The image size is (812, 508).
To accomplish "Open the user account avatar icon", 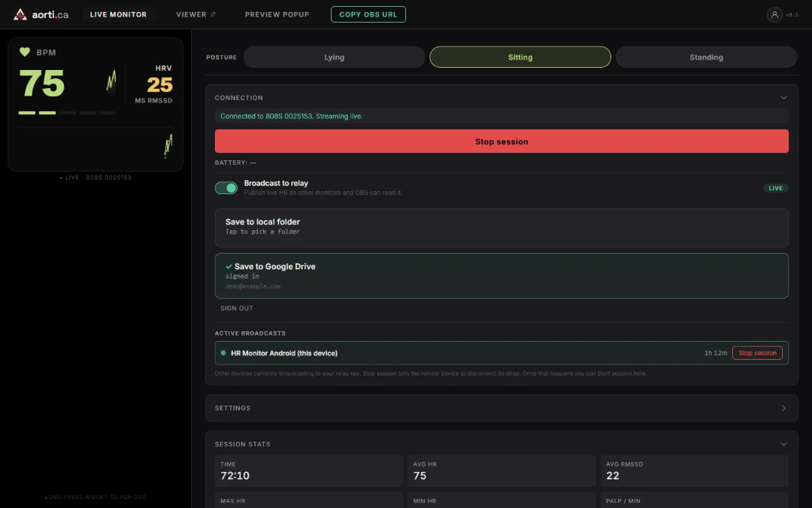I will [774, 14].
